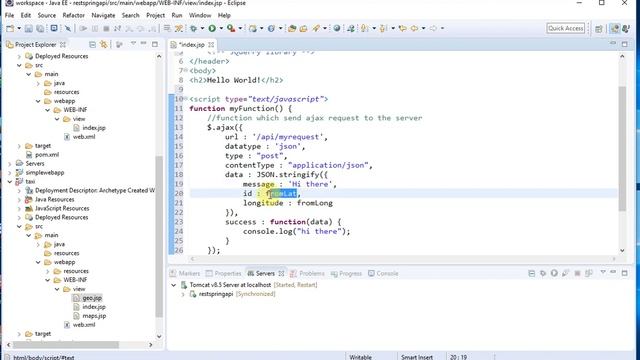Viewport: 640px width, 360px height.
Task: Click the red stop server icon in Servers view
Action: 577,273
